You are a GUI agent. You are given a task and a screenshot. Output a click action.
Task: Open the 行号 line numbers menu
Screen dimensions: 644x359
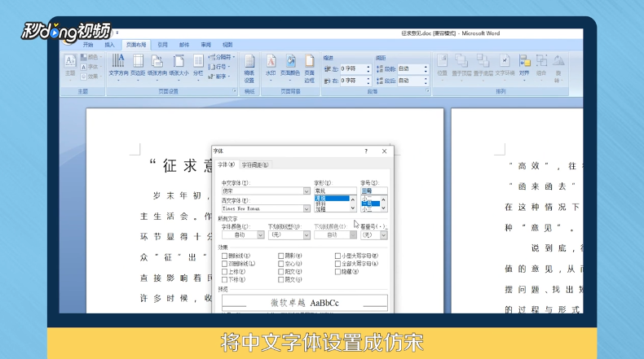(x=219, y=67)
